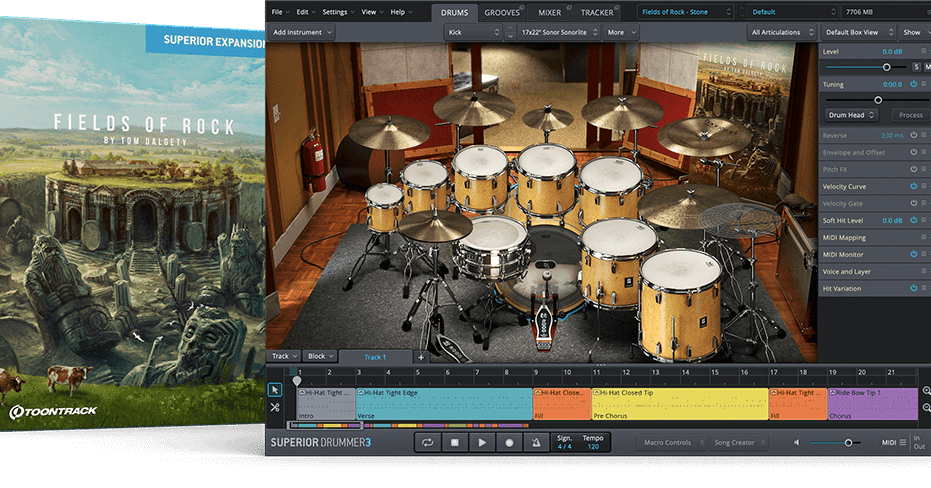Open the Drum Head tuning dropdown

click(x=851, y=115)
